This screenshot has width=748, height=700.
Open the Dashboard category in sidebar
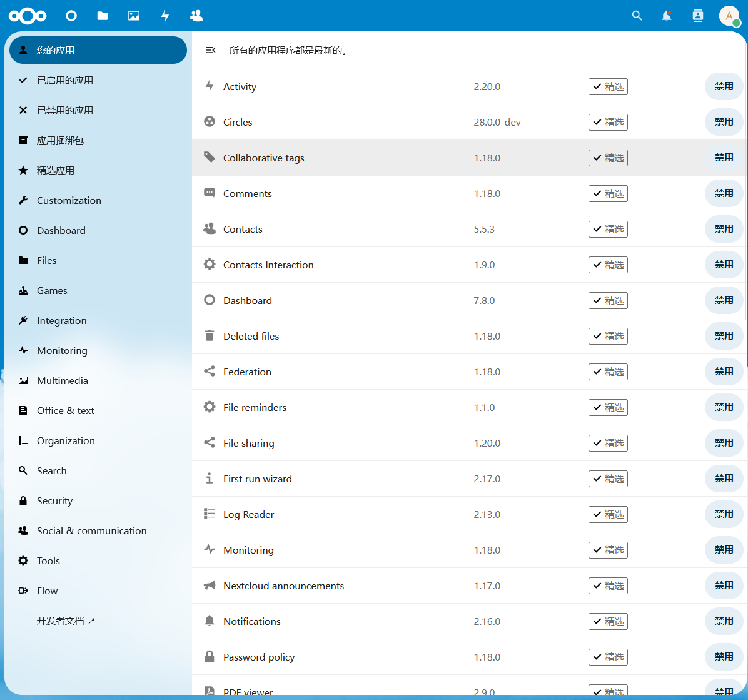[98, 230]
